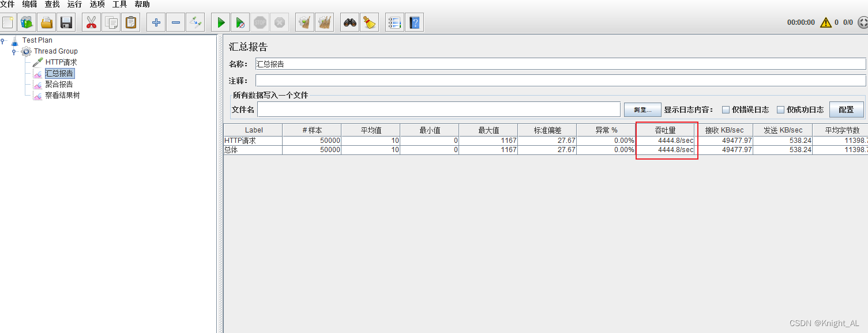Collapse the Test Plan tree node

pyautogui.click(x=3, y=40)
